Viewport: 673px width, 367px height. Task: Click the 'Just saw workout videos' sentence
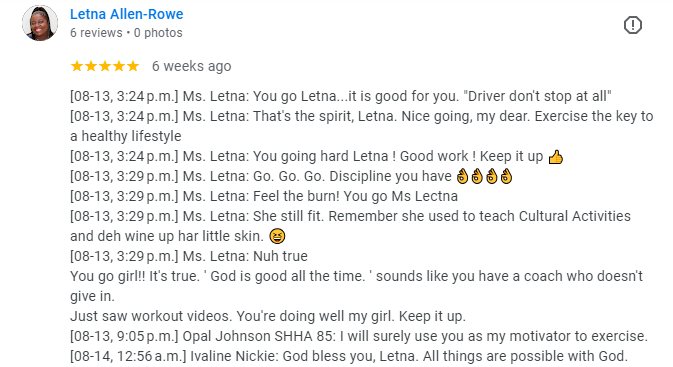point(268,316)
